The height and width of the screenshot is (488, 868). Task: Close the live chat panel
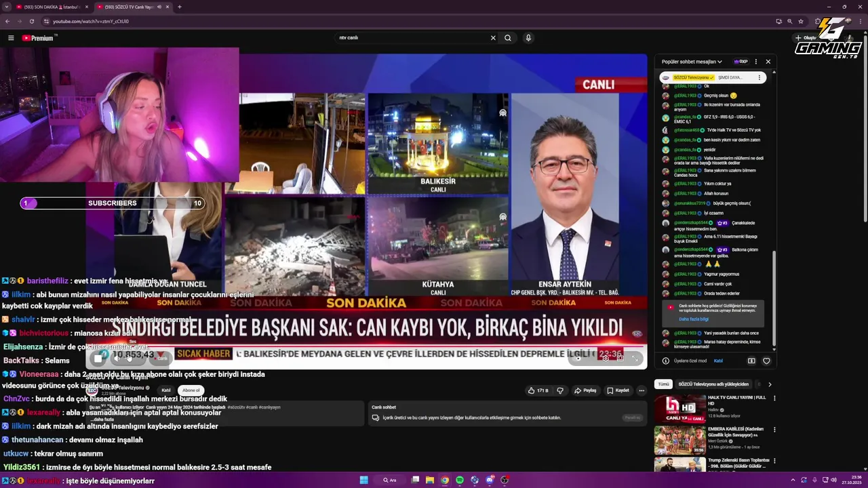[x=768, y=62]
